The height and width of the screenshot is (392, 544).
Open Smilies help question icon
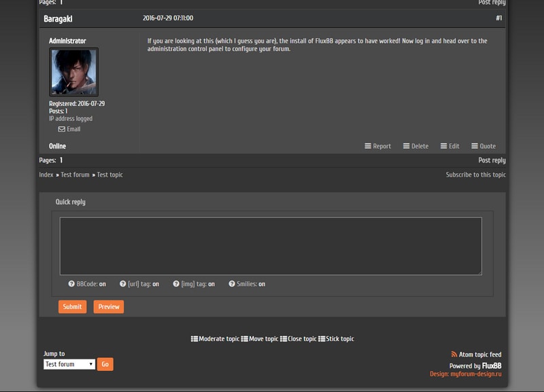[232, 284]
